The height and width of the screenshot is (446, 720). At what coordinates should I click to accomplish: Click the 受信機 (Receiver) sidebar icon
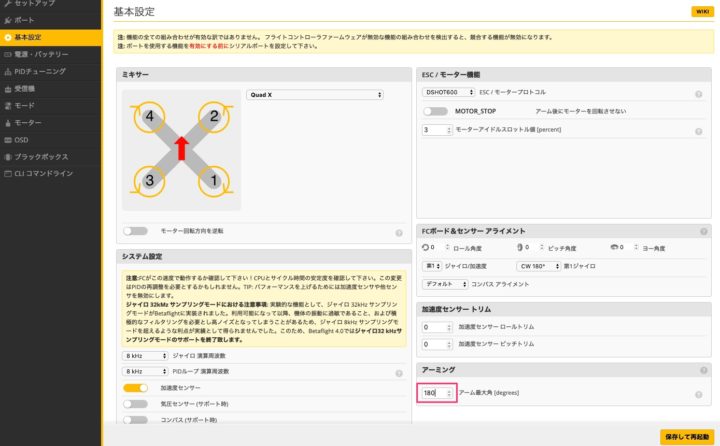[x=8, y=88]
